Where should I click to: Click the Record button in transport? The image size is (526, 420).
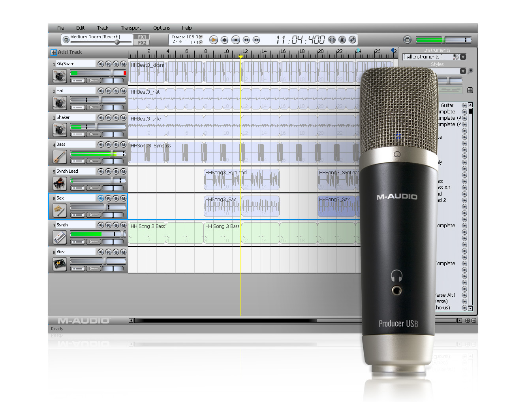(x=224, y=40)
